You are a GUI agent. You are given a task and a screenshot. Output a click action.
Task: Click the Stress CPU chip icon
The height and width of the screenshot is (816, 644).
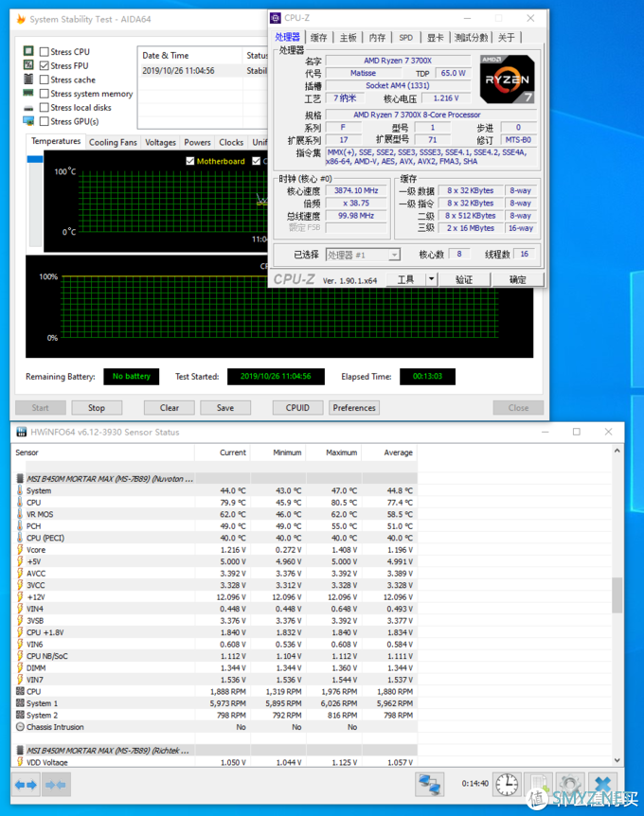point(28,51)
